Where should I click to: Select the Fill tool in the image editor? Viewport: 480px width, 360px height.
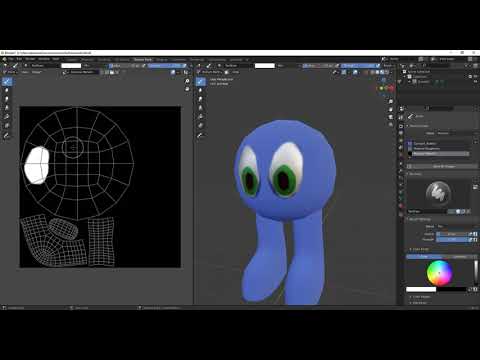pyautogui.click(x=7, y=117)
